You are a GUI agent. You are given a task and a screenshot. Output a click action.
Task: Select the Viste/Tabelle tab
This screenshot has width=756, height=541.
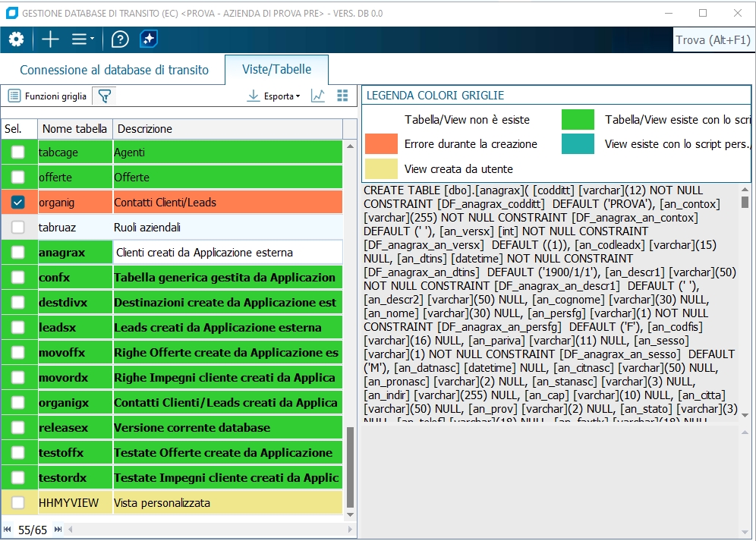point(276,69)
